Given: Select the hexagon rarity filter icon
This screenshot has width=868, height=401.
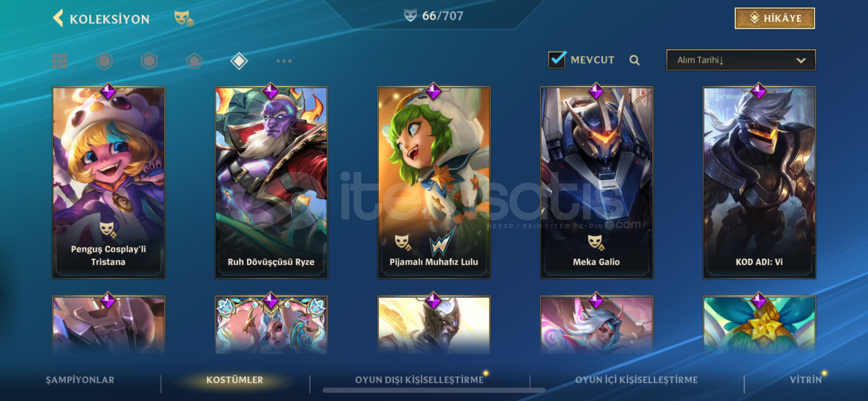Looking at the screenshot, I should (x=149, y=61).
